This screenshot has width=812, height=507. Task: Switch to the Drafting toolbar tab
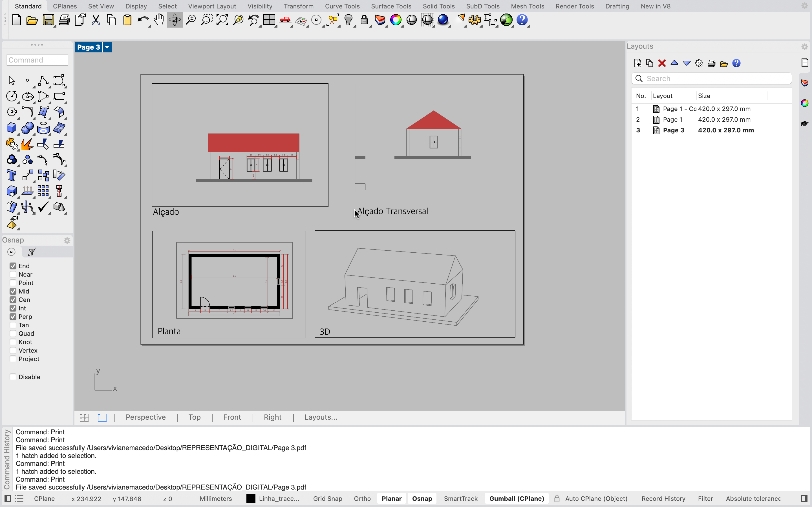[617, 6]
